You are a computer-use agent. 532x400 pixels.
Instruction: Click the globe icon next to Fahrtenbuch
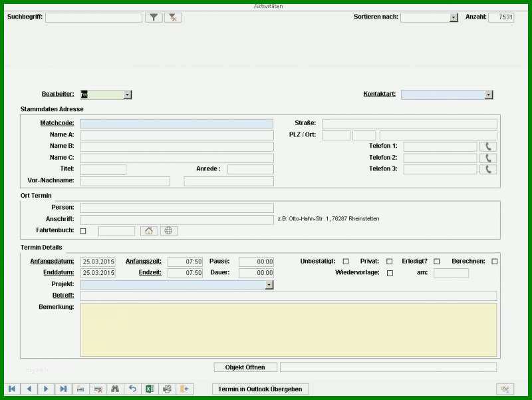(169, 231)
